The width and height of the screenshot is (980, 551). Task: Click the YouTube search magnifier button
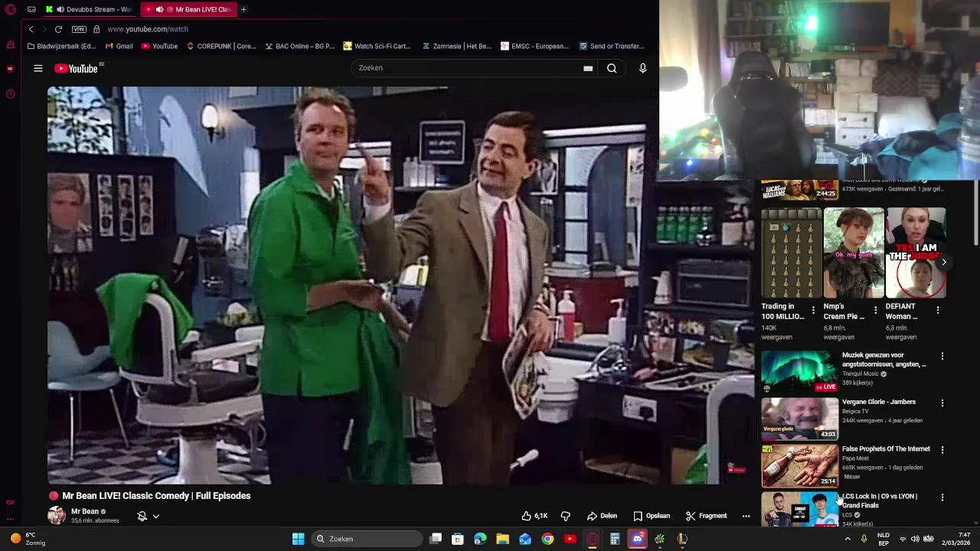pos(612,68)
